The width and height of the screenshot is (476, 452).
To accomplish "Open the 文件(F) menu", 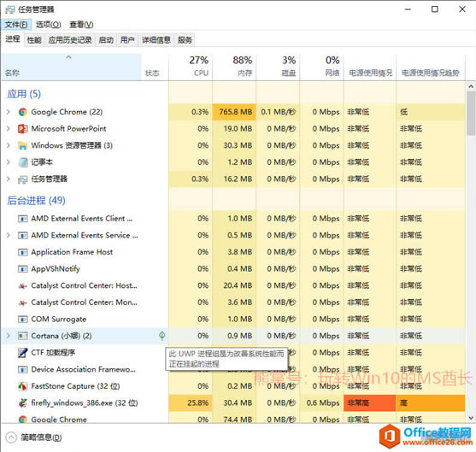I will pos(15,25).
